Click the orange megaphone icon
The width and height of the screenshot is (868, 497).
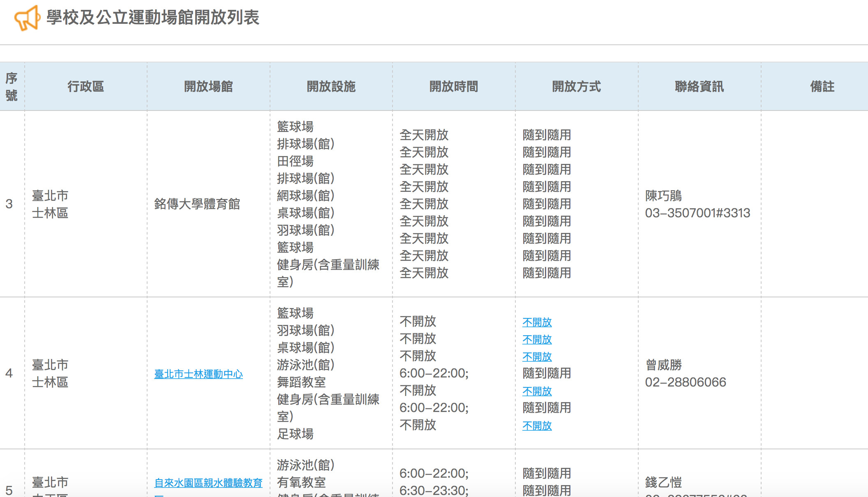click(28, 18)
